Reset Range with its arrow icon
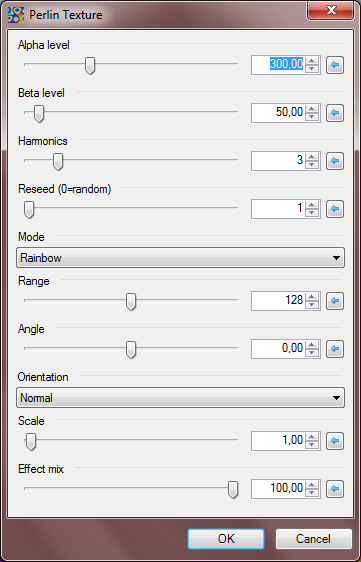This screenshot has height=562, width=361. point(335,301)
